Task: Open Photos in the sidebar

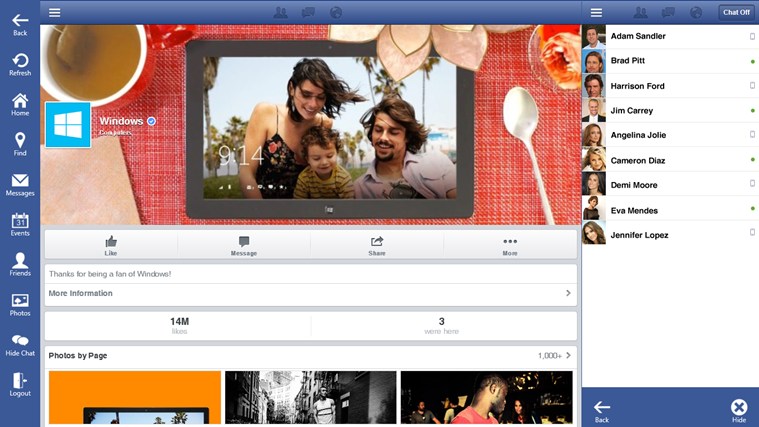Action: 20,305
